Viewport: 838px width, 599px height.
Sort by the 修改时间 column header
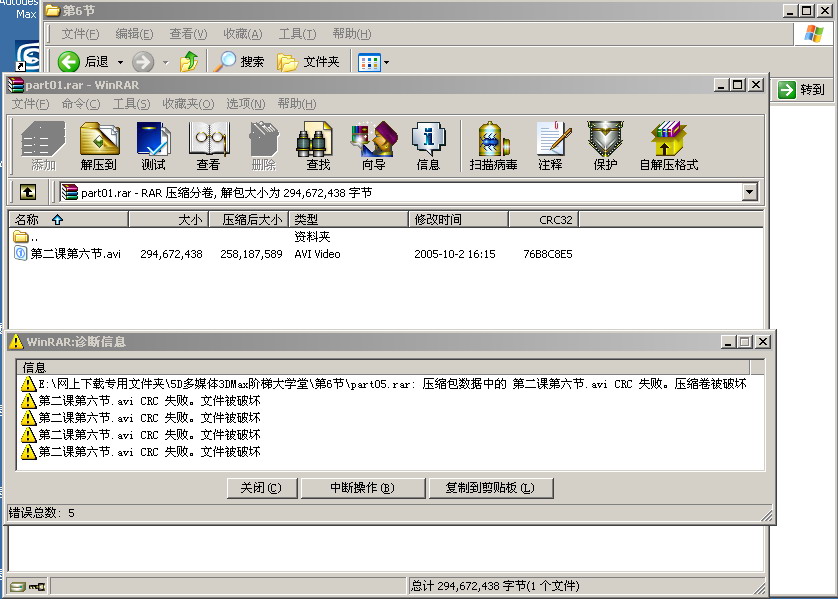point(459,220)
